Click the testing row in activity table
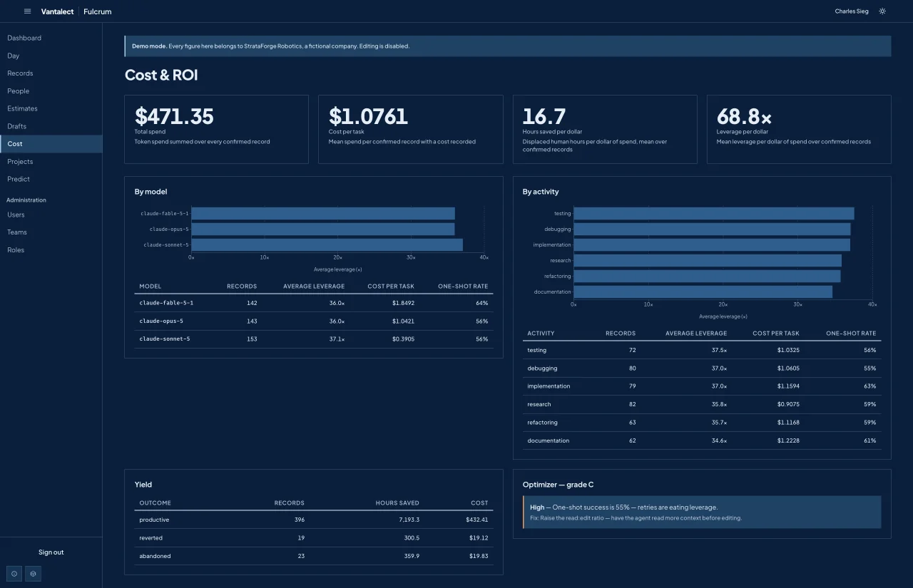Screen dimensions: 913x588 coord(702,350)
